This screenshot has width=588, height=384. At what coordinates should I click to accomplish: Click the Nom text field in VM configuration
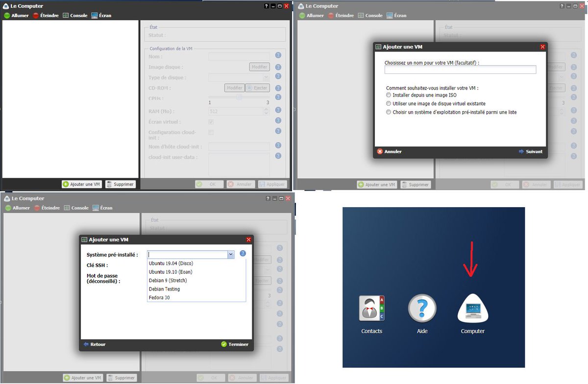pos(239,56)
